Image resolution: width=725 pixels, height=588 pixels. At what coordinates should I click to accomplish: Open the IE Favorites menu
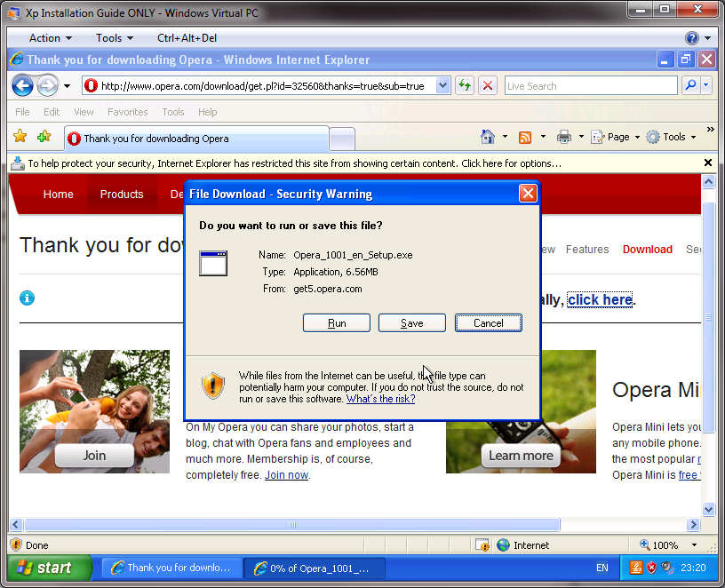(128, 112)
